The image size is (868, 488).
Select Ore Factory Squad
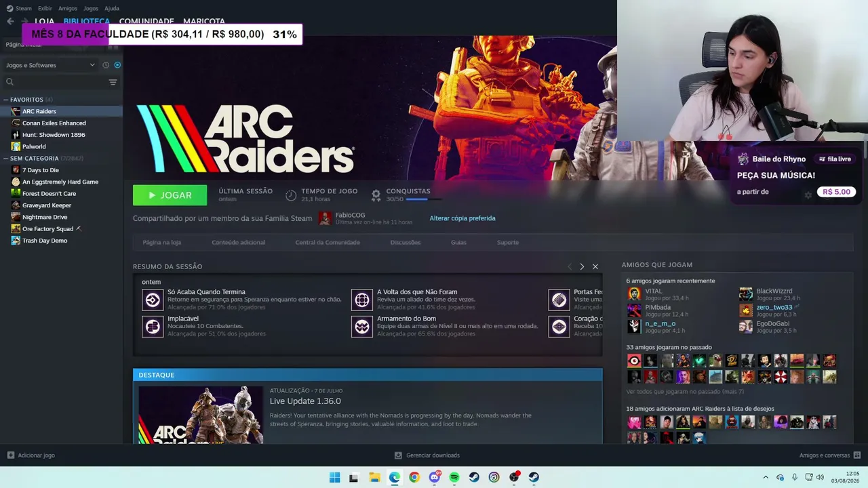pos(61,228)
